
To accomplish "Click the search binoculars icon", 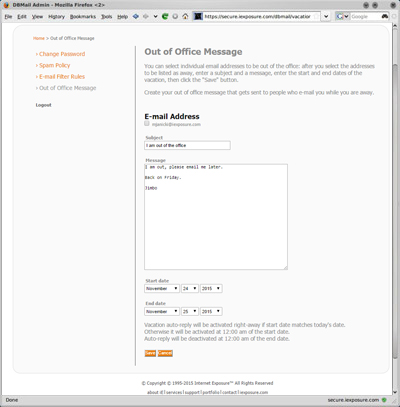I will click(x=385, y=16).
